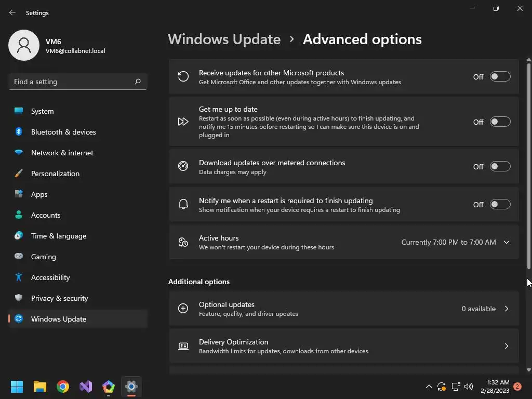Click the Time & language globe icon
532x399 pixels.
click(19, 235)
